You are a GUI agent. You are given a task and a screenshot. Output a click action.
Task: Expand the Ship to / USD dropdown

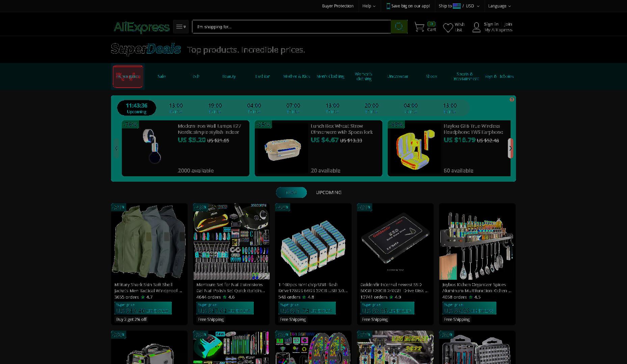click(x=459, y=6)
